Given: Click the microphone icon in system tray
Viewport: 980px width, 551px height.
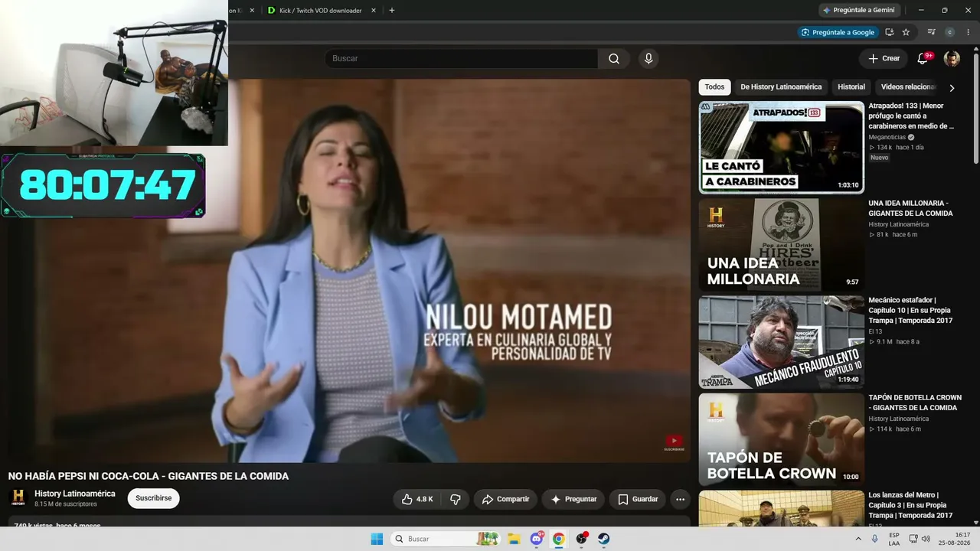Looking at the screenshot, I should [875, 539].
